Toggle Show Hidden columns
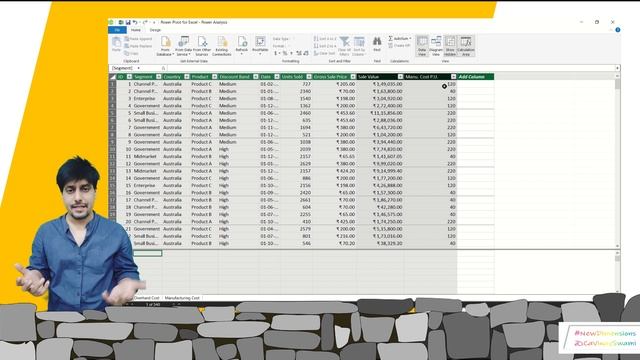This screenshot has width=640, height=360. [450, 46]
